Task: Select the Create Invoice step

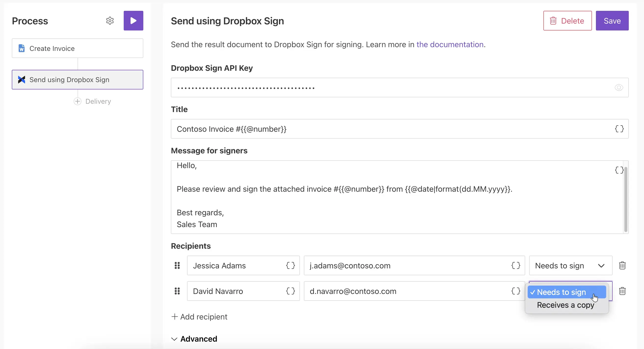Action: [x=78, y=48]
